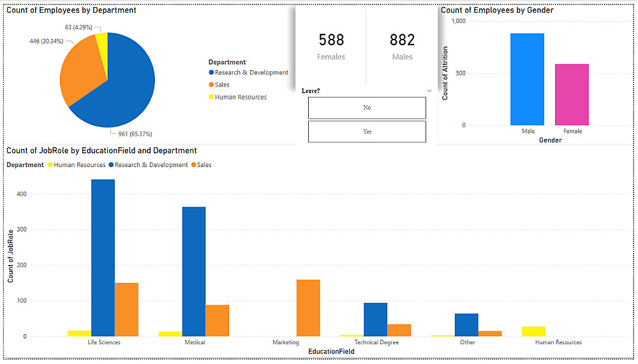Click Sales in the bottom chart legend
638x364 pixels.
[x=202, y=164]
